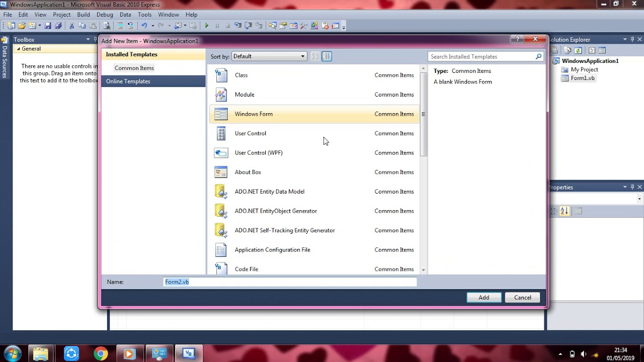Click View Designer icon in Solution Explorer

pos(602,50)
